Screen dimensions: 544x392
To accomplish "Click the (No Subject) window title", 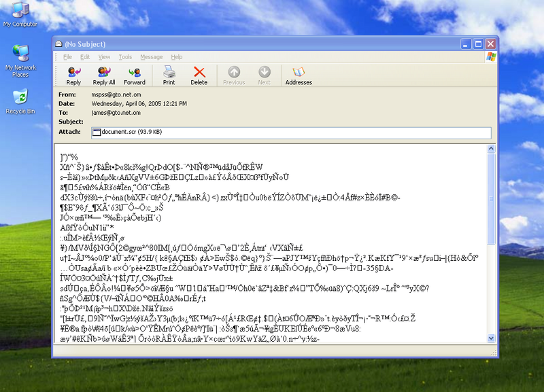I will (x=85, y=44).
